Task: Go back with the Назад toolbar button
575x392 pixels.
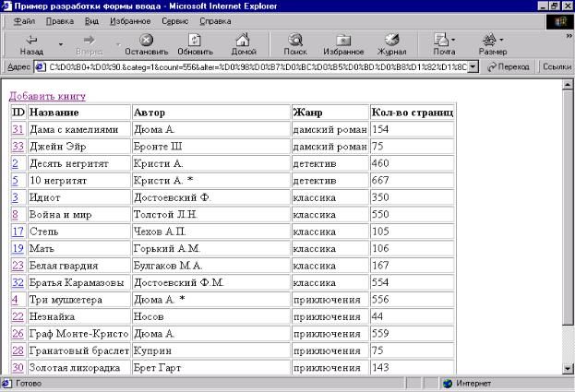Action: 31,44
